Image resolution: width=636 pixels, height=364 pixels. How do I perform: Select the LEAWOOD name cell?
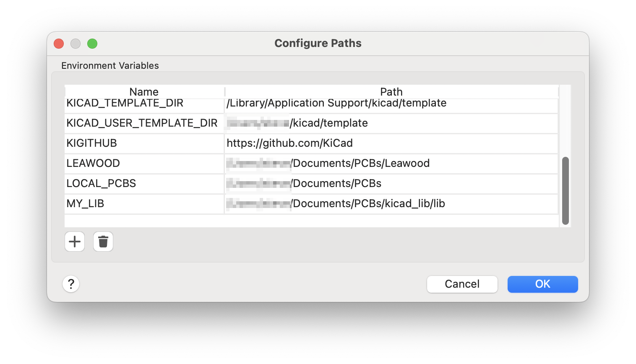click(x=93, y=163)
